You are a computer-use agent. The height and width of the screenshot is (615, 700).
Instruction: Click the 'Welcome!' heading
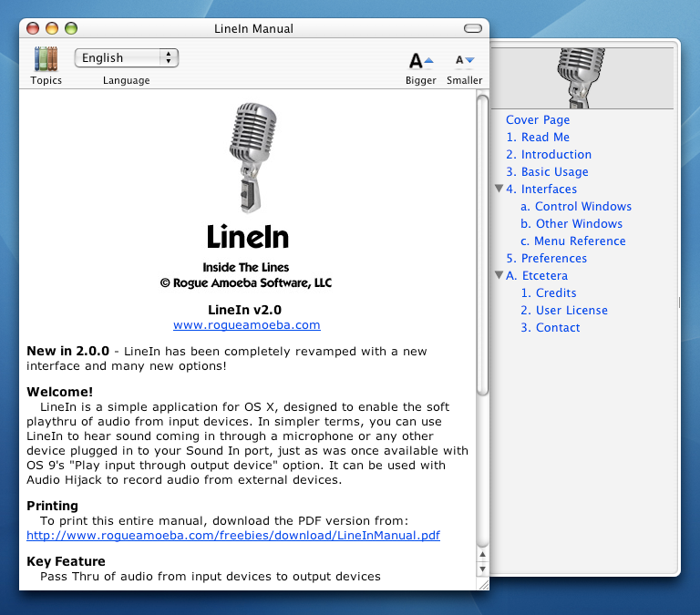click(x=60, y=392)
